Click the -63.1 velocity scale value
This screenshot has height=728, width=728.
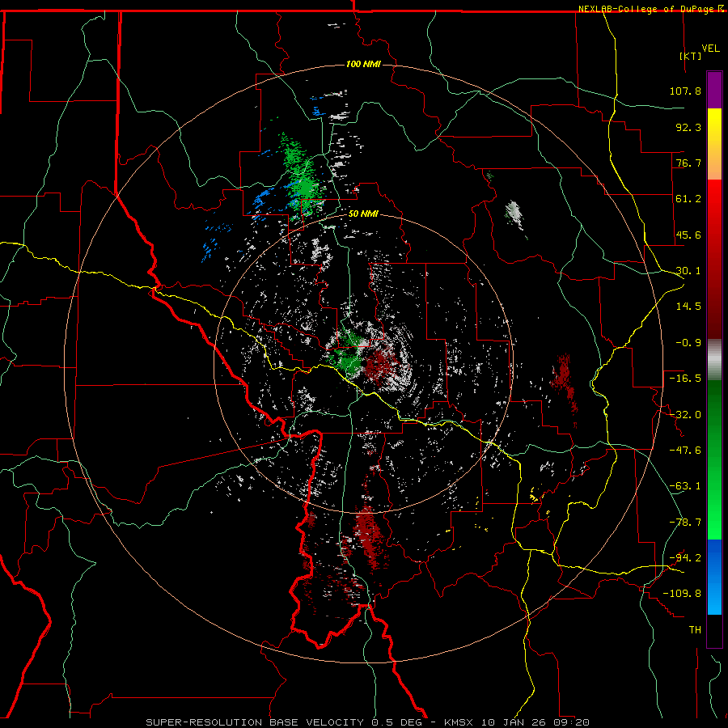pyautogui.click(x=685, y=486)
